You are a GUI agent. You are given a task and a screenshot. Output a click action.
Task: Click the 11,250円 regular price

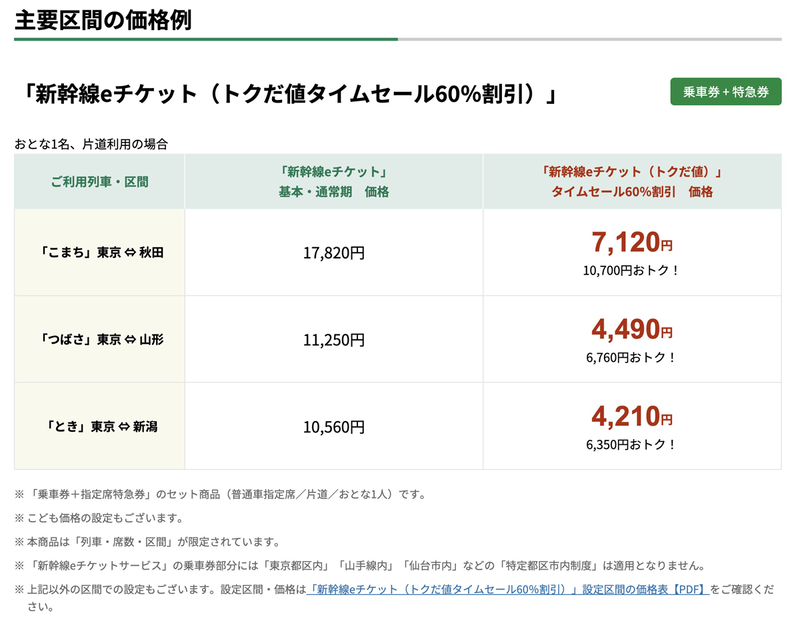click(x=333, y=340)
